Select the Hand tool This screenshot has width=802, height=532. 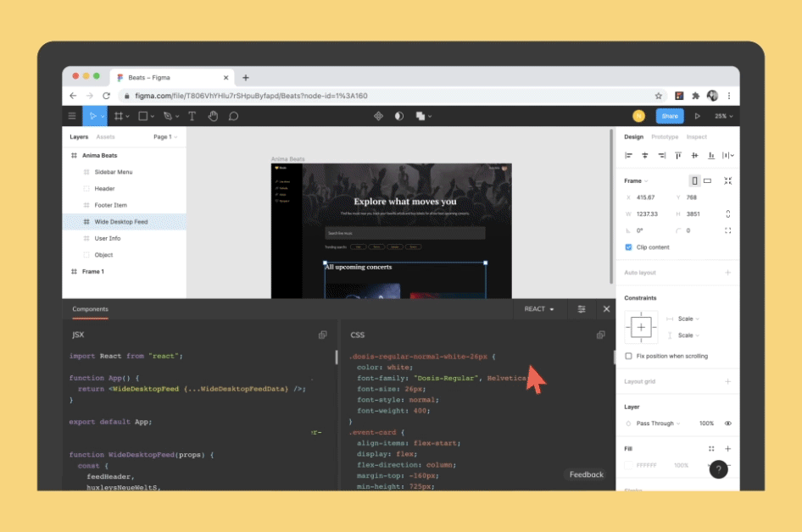pyautogui.click(x=213, y=115)
